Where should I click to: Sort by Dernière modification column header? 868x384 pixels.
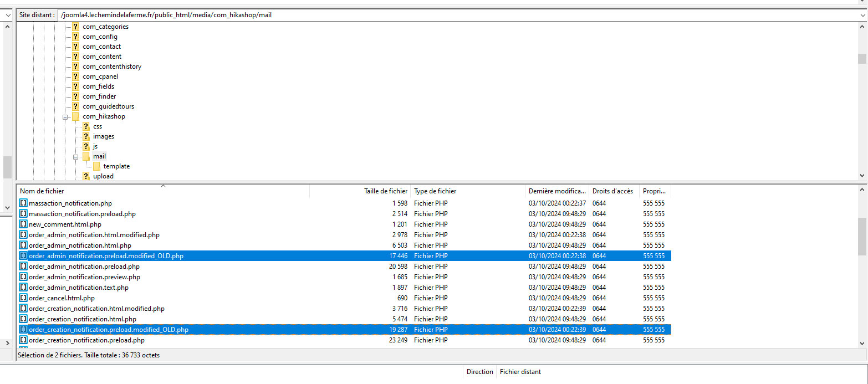click(556, 191)
